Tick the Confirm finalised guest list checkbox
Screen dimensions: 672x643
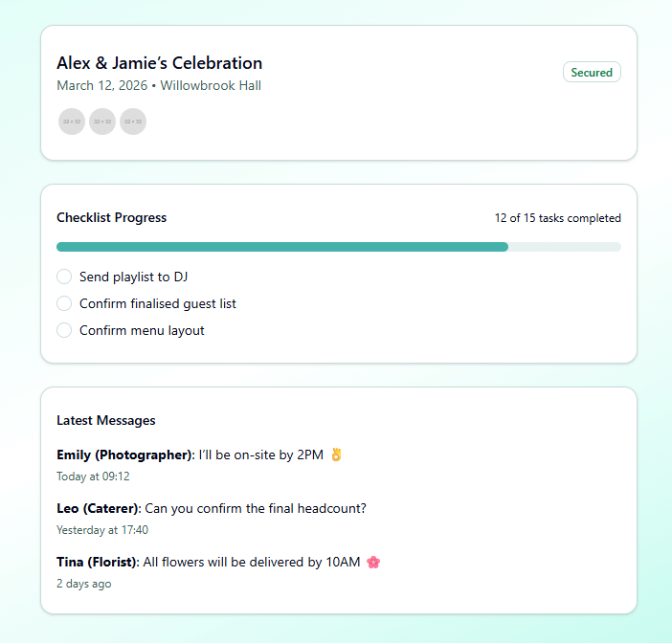pyautogui.click(x=64, y=303)
